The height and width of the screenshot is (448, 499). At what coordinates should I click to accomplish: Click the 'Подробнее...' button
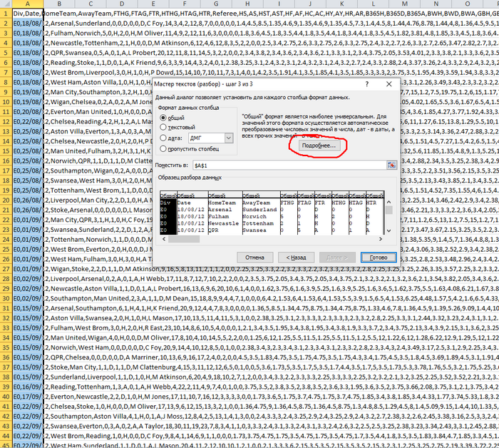[319, 146]
